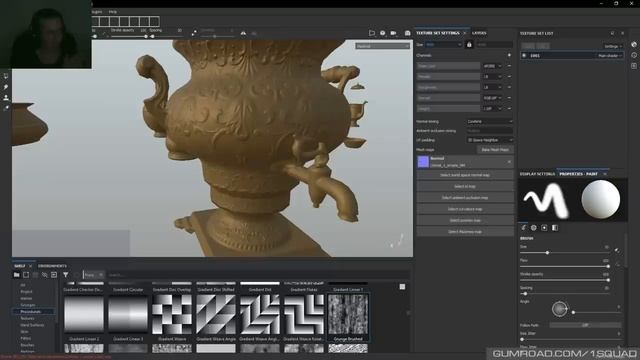
Task: Adjust the brush Size slider handle
Action: [547, 253]
